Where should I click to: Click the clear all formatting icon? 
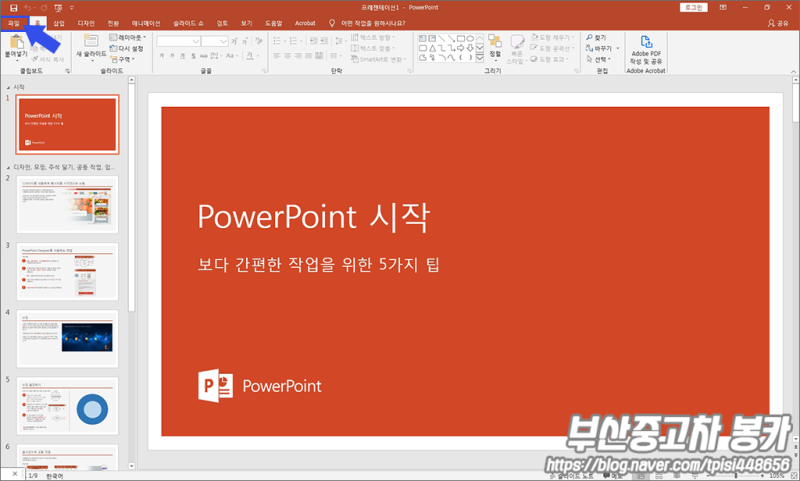[259, 41]
